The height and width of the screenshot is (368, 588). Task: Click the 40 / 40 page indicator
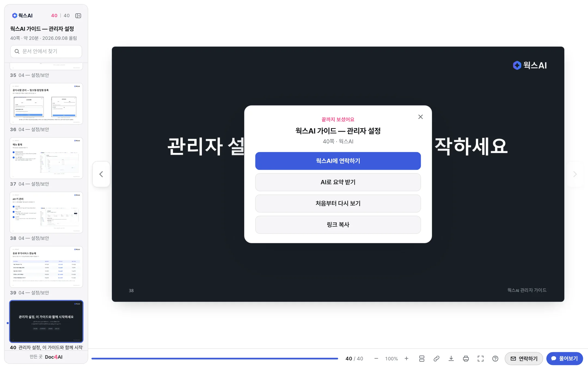point(354,359)
